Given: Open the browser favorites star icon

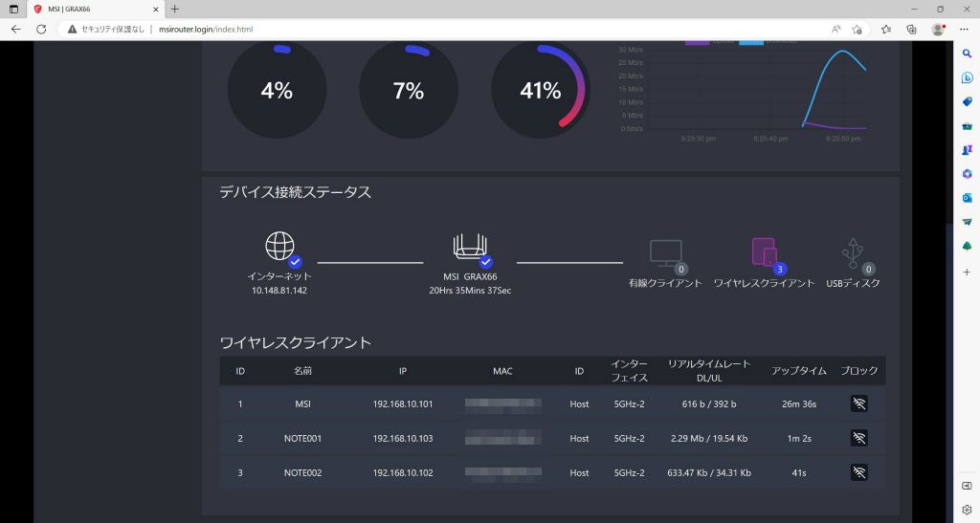Looking at the screenshot, I should pos(885,30).
